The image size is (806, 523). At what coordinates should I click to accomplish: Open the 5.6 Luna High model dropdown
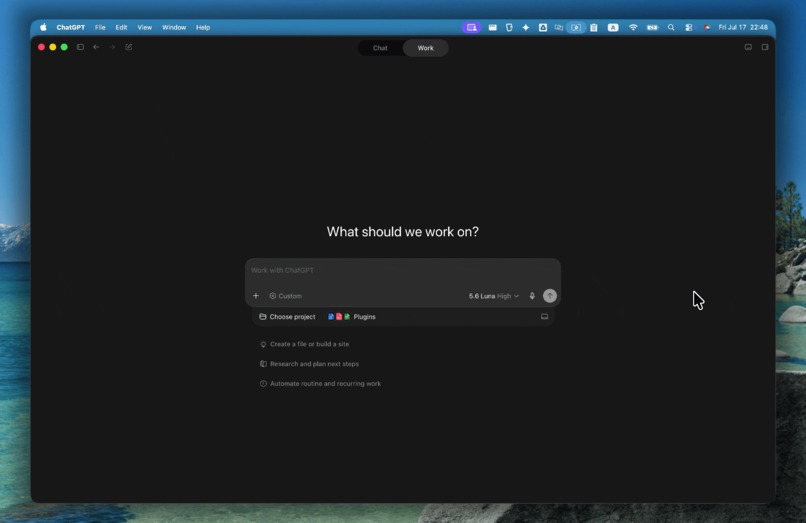point(493,296)
